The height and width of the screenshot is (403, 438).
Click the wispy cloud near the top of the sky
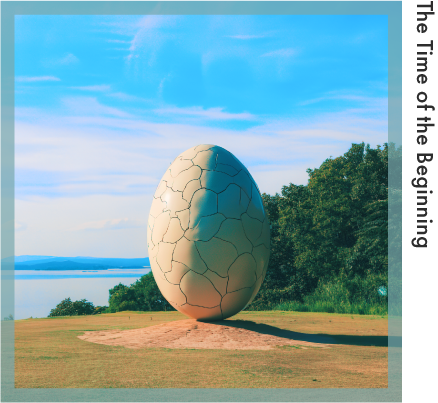[x=147, y=33]
